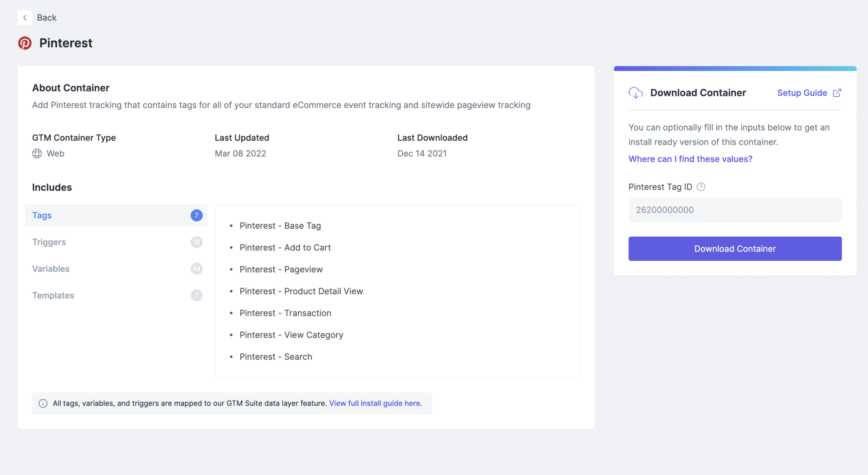Focus the Pinterest Tag ID input field
This screenshot has width=868, height=475.
click(x=735, y=210)
